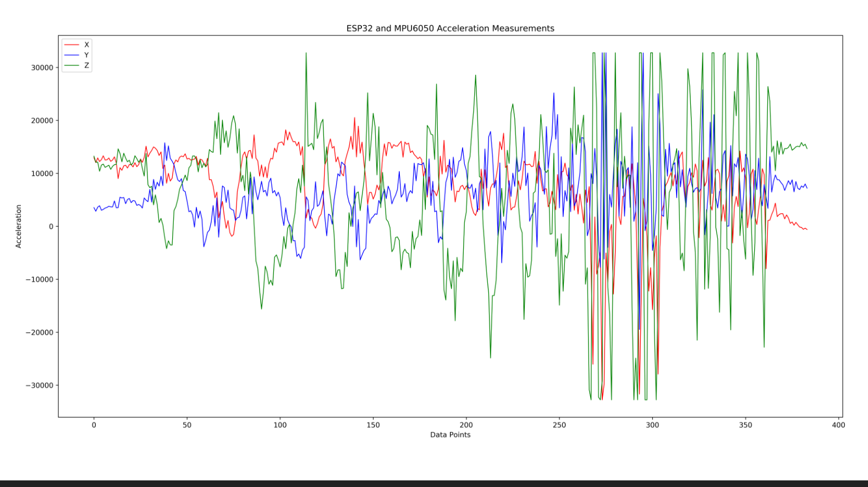Click the −20000 y-axis tick label

39,333
